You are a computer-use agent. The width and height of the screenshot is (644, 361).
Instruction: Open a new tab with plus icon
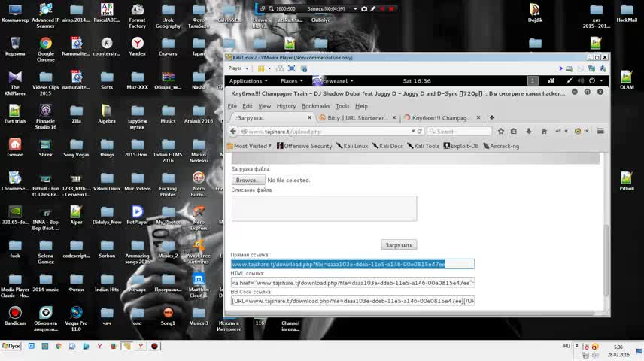point(491,117)
